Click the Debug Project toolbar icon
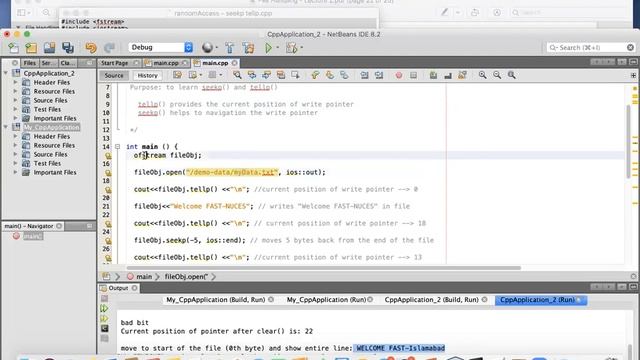The width and height of the screenshot is (640, 360). click(x=291, y=48)
